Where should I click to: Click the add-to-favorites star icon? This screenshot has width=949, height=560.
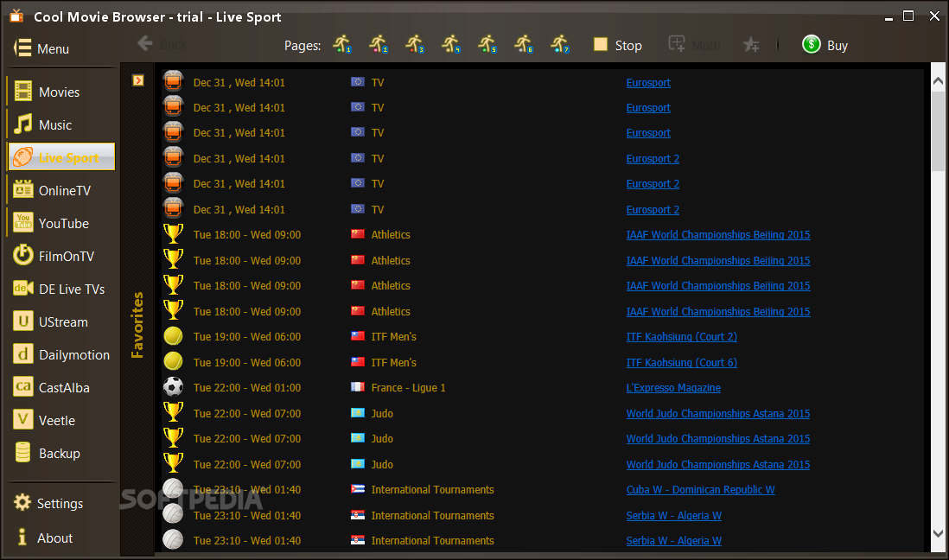coord(751,45)
